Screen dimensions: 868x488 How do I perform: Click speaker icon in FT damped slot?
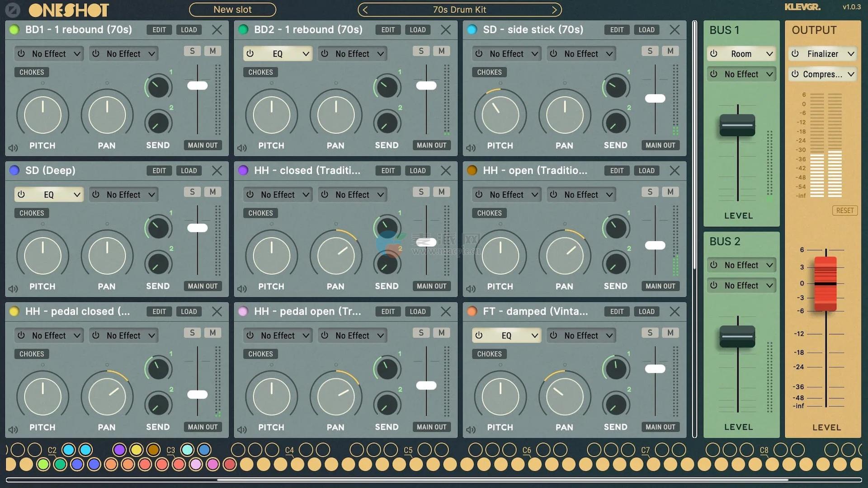click(x=471, y=430)
